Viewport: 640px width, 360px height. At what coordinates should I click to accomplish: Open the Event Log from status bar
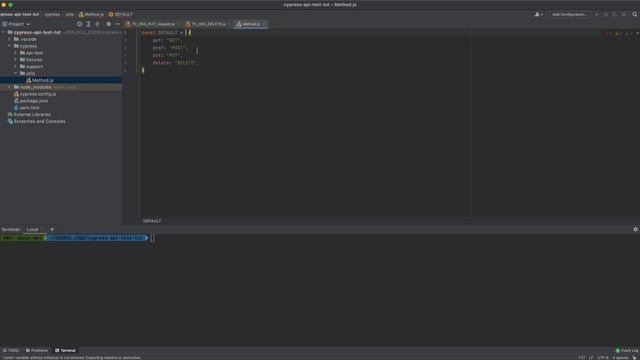coord(627,350)
